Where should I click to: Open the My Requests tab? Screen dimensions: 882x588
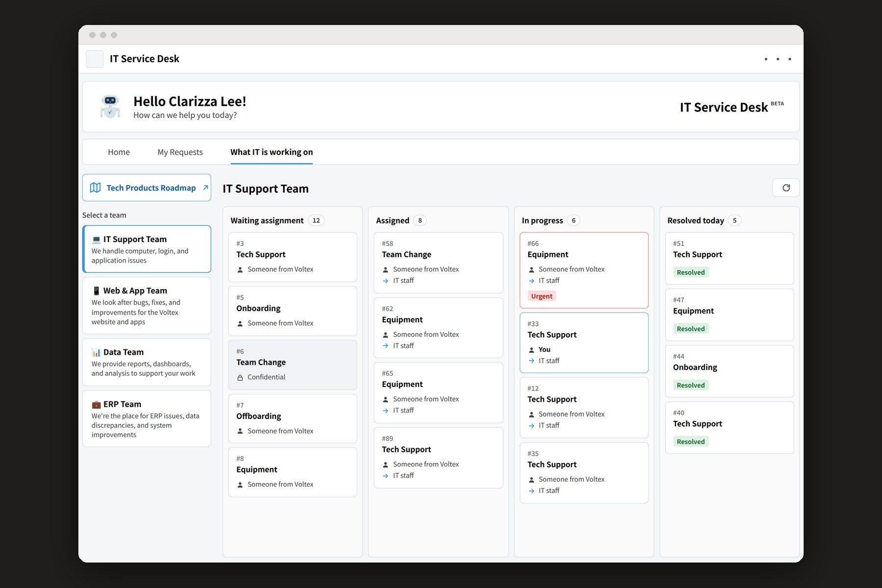coord(180,152)
